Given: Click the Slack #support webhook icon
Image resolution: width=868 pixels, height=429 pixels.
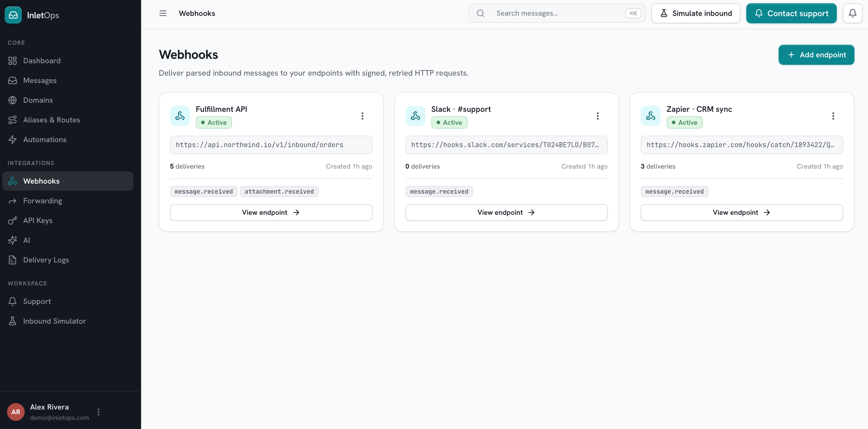Looking at the screenshot, I should [x=415, y=116].
